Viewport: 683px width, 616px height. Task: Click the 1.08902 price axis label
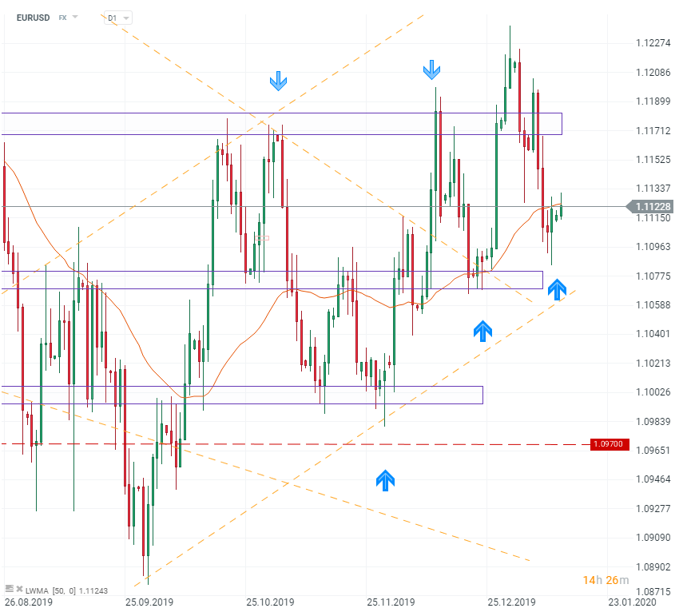point(653,566)
